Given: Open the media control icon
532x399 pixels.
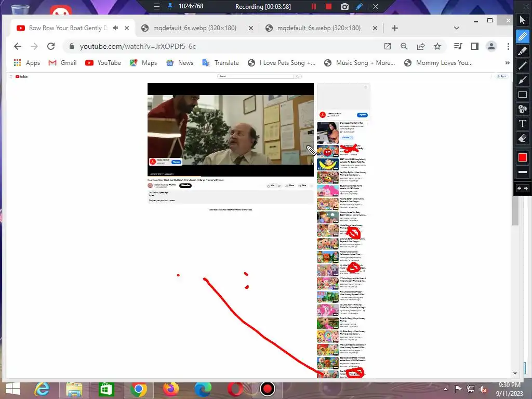Looking at the screenshot, I should [x=458, y=46].
